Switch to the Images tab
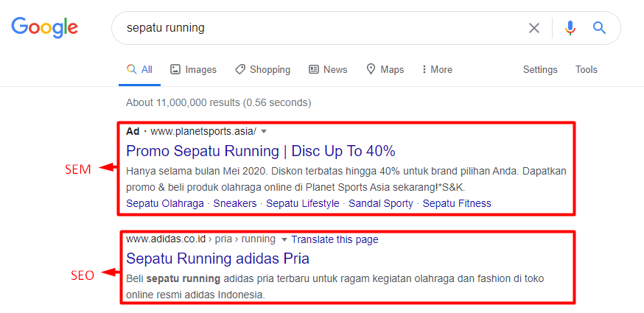This screenshot has width=644, height=313. 193,70
